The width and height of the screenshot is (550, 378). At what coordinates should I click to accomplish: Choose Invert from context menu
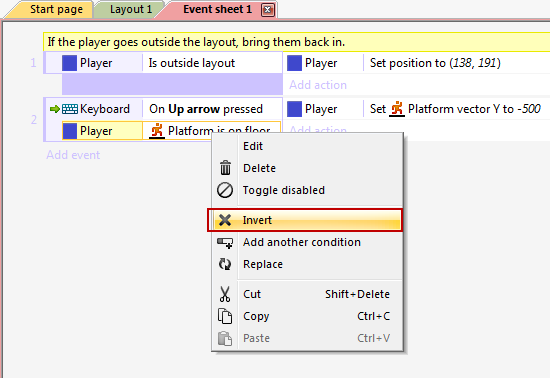[304, 220]
